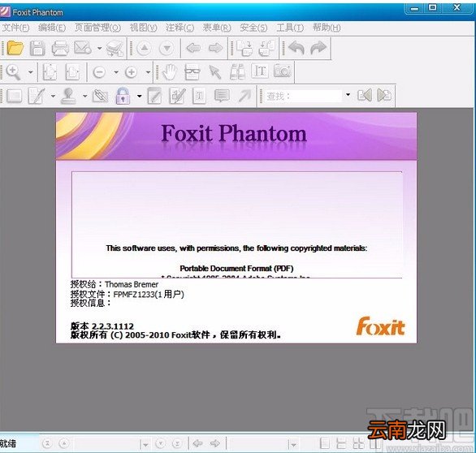This screenshot has height=453, width=476.
Task: Click the Undo arrow icon
Action: [x=296, y=48]
